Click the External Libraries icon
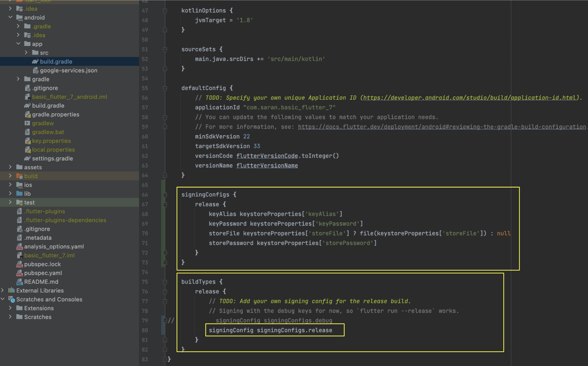588x366 pixels. [11, 290]
